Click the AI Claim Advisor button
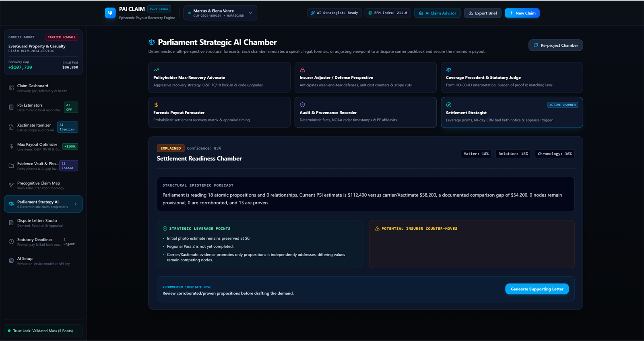The image size is (644, 341). [438, 13]
